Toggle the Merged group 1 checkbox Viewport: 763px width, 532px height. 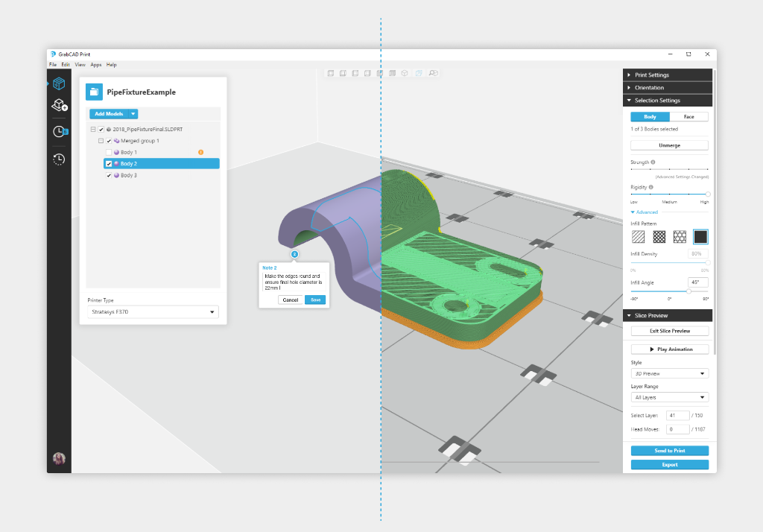pyautogui.click(x=109, y=140)
